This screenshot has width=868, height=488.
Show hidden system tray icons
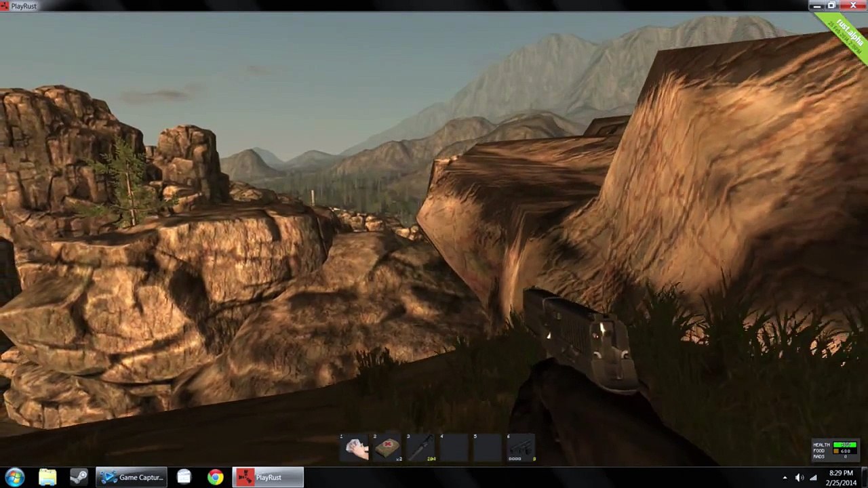point(785,478)
